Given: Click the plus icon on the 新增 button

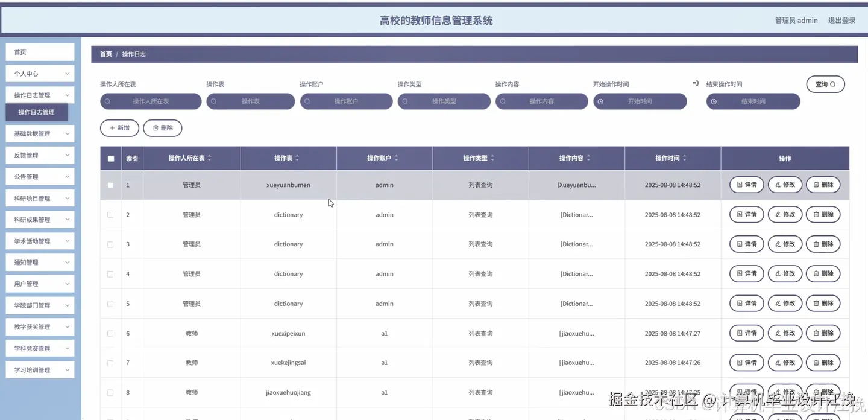Looking at the screenshot, I should [112, 127].
